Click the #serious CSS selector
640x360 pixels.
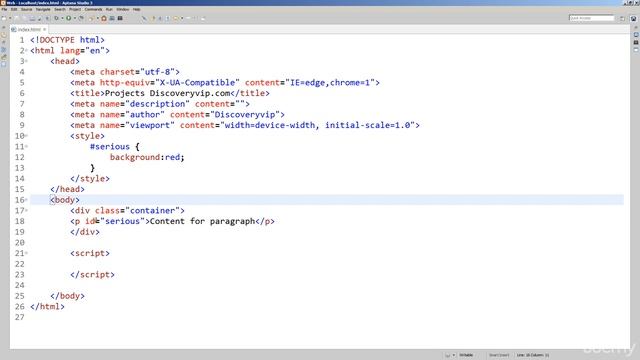point(110,147)
